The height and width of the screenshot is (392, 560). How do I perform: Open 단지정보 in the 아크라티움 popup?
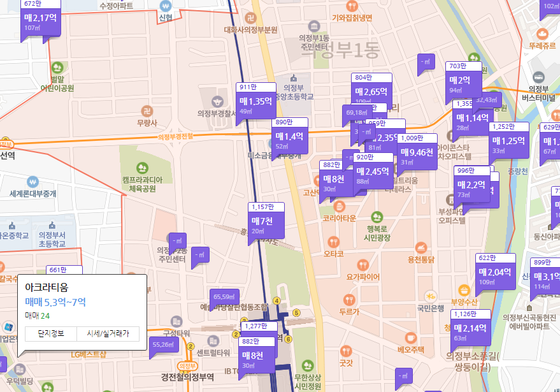tap(51, 334)
